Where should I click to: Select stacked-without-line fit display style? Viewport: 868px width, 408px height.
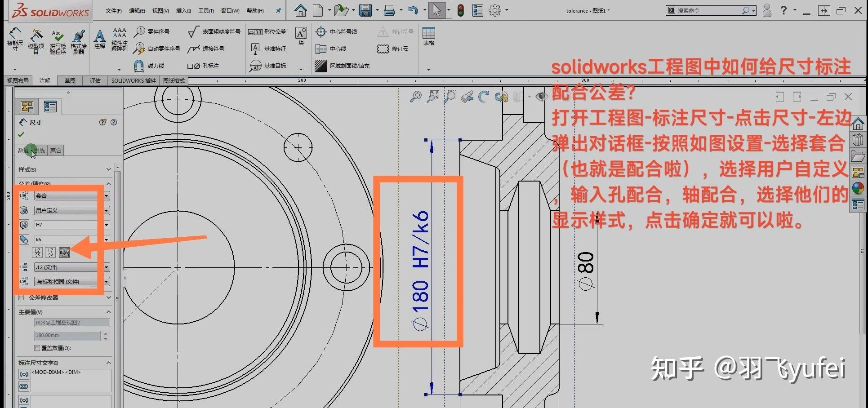click(x=50, y=253)
